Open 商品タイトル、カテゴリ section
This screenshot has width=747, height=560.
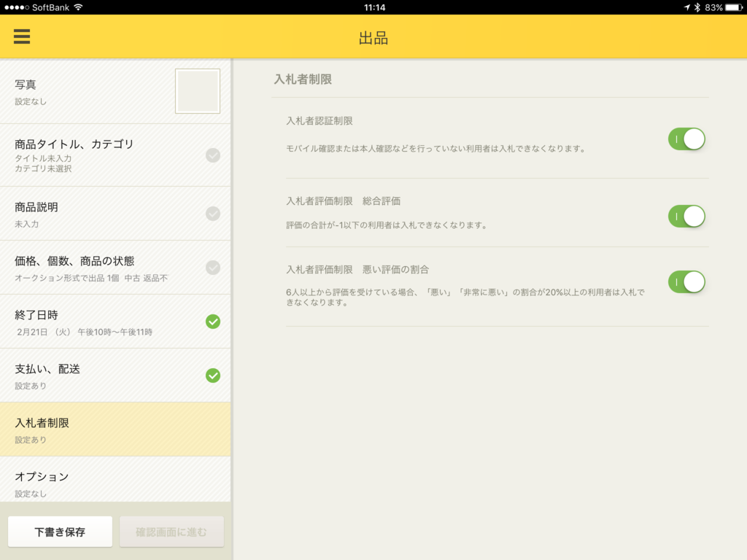(x=115, y=155)
